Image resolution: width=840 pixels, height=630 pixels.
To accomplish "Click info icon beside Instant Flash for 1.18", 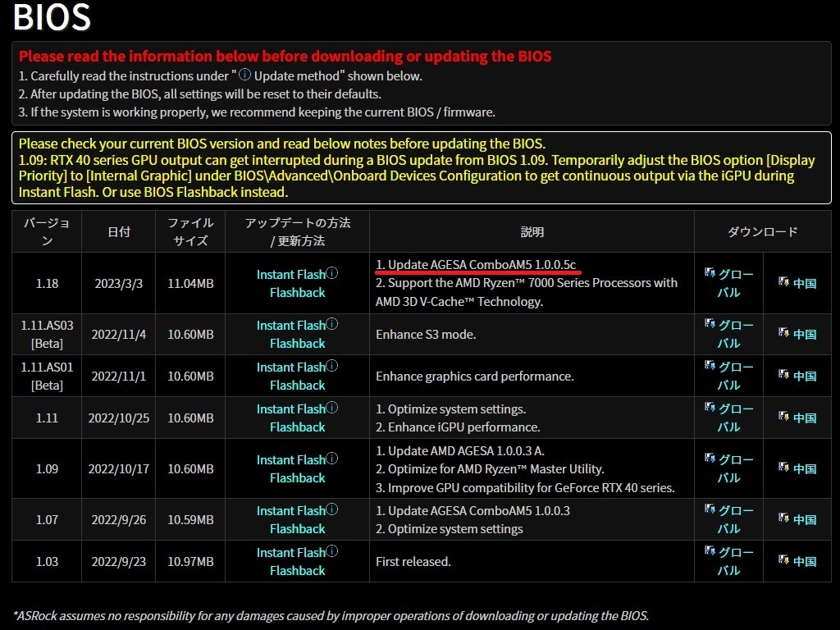I will click(332, 274).
